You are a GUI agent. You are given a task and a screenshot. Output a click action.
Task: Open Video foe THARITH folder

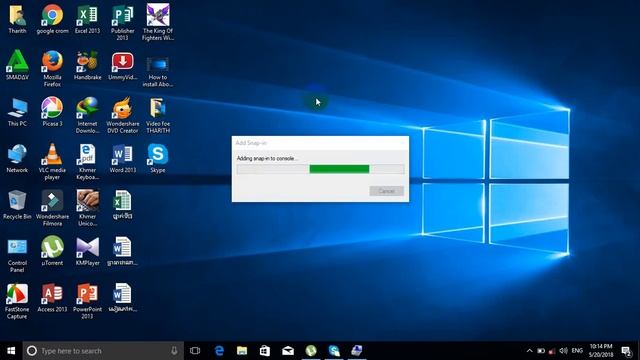[158, 115]
